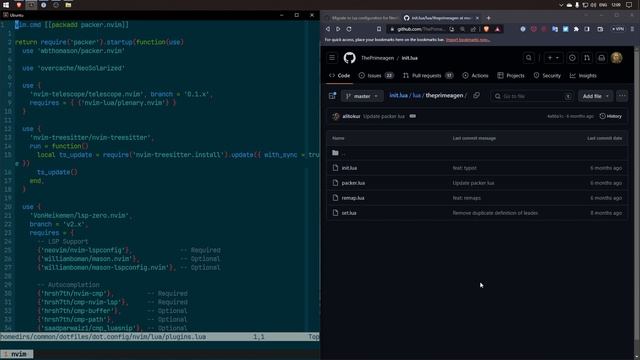Select the Pull requests tab
This screenshot has height=360, width=640.
428,76
